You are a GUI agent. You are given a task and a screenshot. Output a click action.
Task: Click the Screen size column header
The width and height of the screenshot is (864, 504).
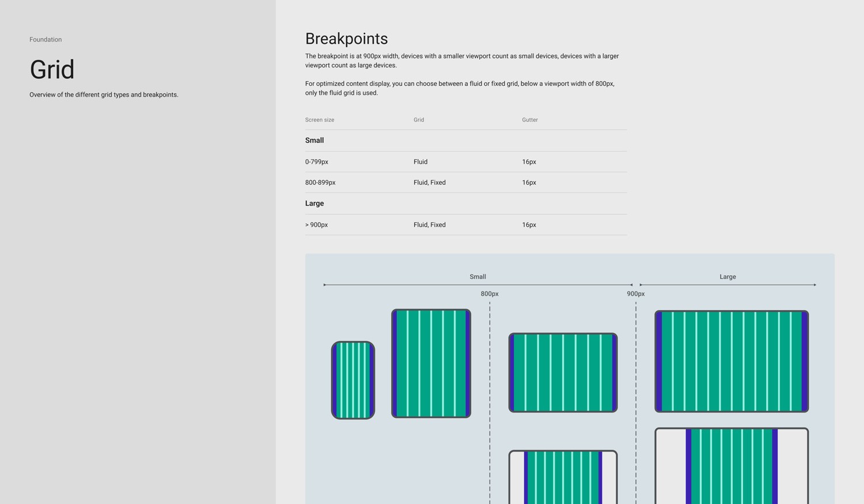point(319,120)
